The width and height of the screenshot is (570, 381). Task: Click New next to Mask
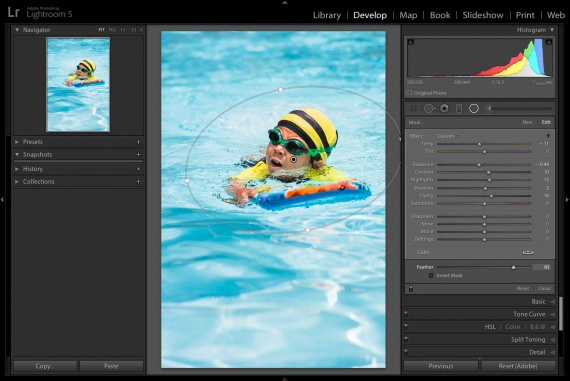coord(527,122)
